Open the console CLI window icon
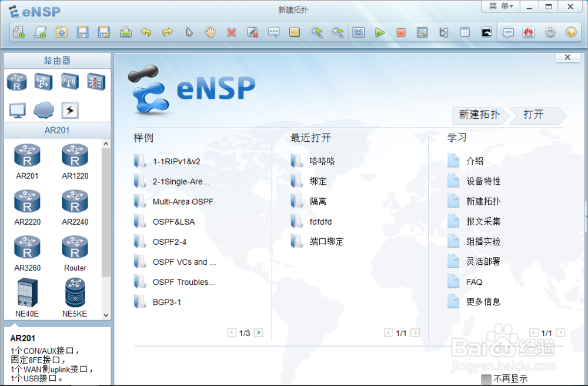The height and width of the screenshot is (386, 588). click(x=486, y=32)
